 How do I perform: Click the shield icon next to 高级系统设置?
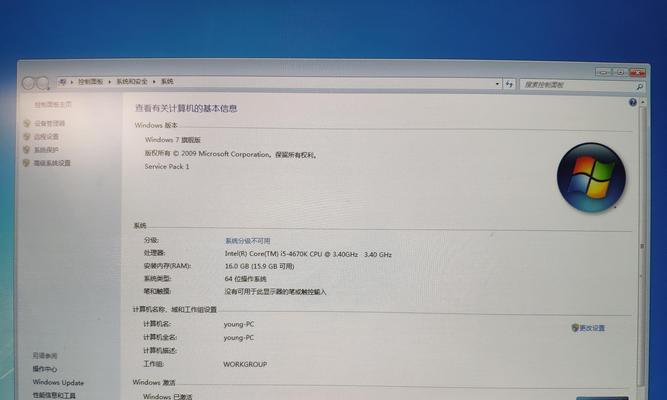click(x=27, y=163)
